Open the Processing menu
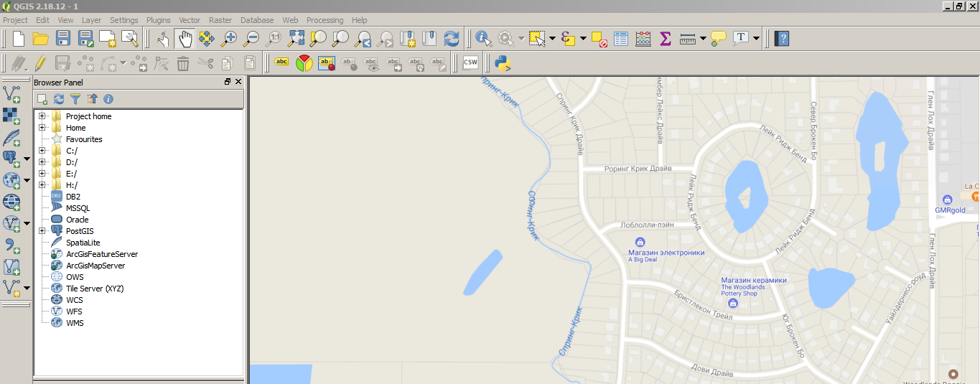Viewport: 980px width, 384px height. [x=325, y=20]
